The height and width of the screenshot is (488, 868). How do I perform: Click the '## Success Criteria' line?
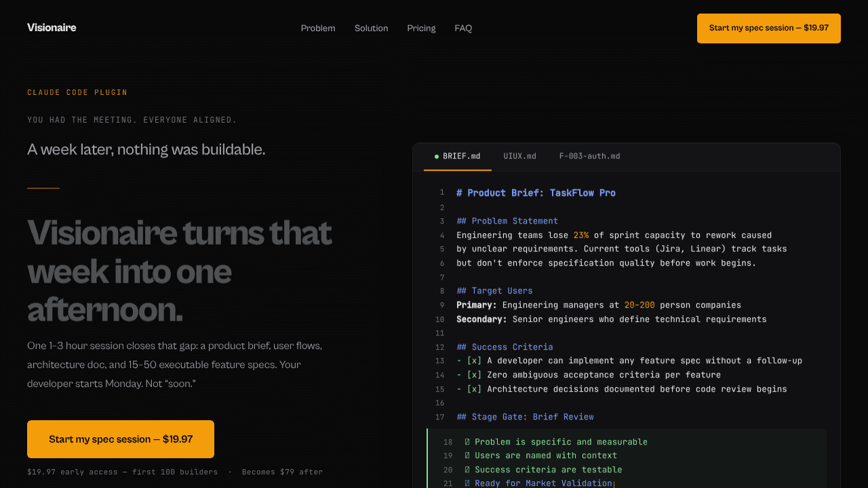click(x=505, y=347)
